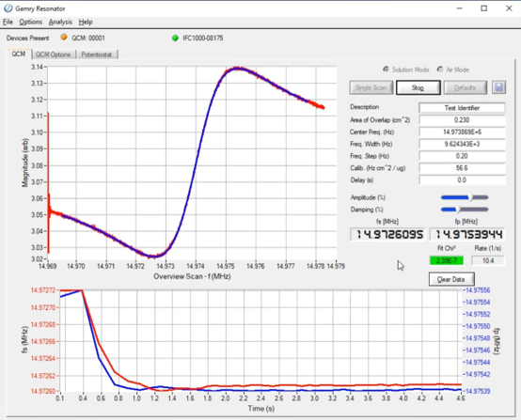
Task: Click the Gamry Resonator app icon
Action: [8, 8]
